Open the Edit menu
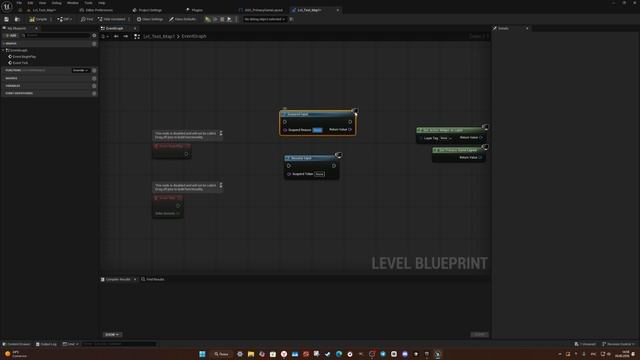The height and width of the screenshot is (360, 640). 30,3
